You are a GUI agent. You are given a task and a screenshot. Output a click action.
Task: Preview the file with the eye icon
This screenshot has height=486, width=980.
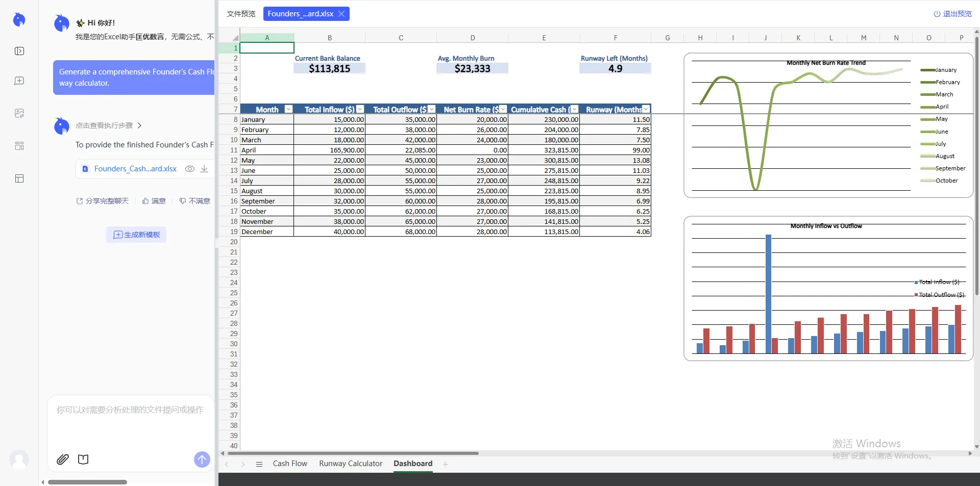[189, 169]
